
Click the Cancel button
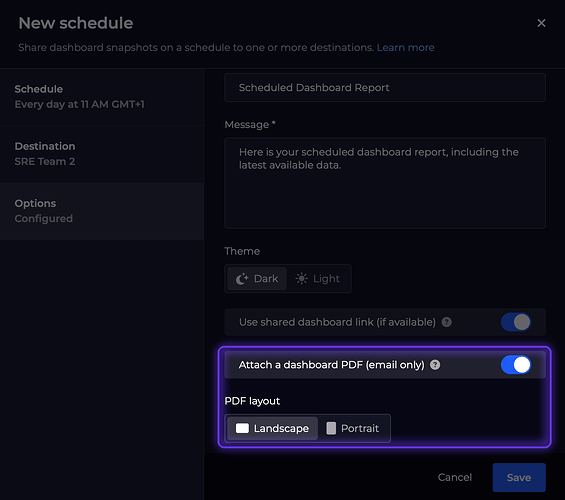point(455,477)
